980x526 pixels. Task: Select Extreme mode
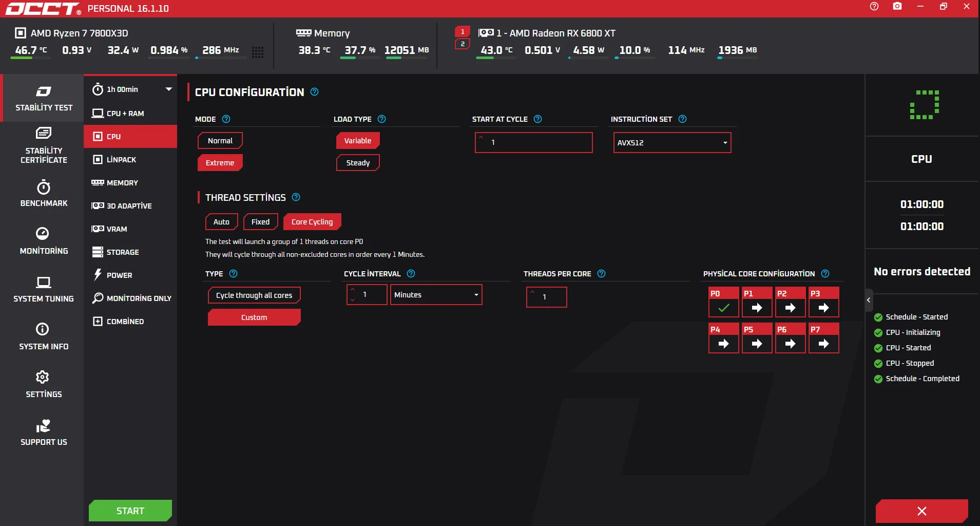220,163
